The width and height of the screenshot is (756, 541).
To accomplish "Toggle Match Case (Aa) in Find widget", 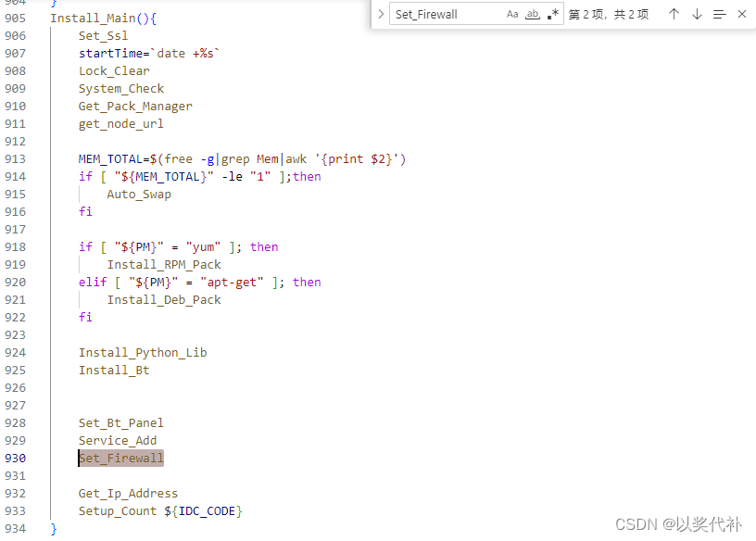I will [x=511, y=13].
